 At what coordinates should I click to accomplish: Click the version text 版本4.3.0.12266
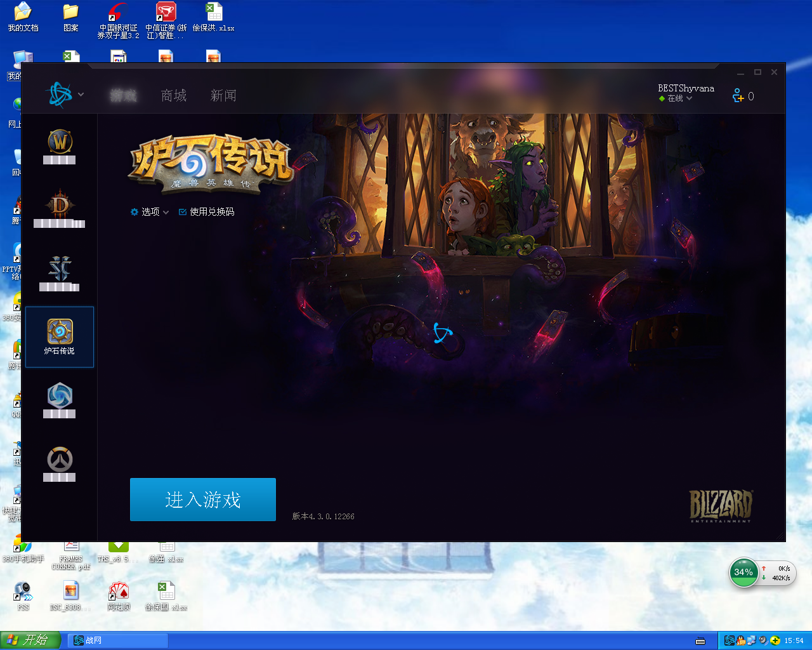coord(323,516)
